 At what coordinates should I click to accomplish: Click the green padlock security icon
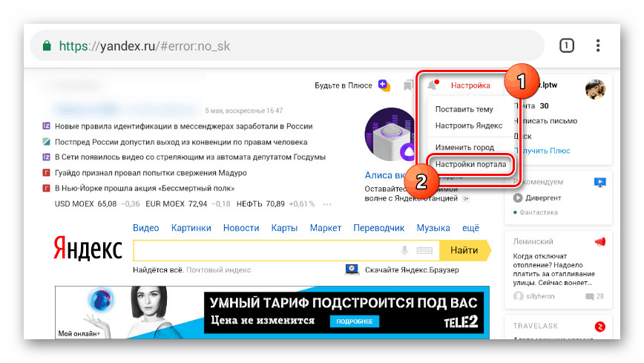(x=47, y=45)
